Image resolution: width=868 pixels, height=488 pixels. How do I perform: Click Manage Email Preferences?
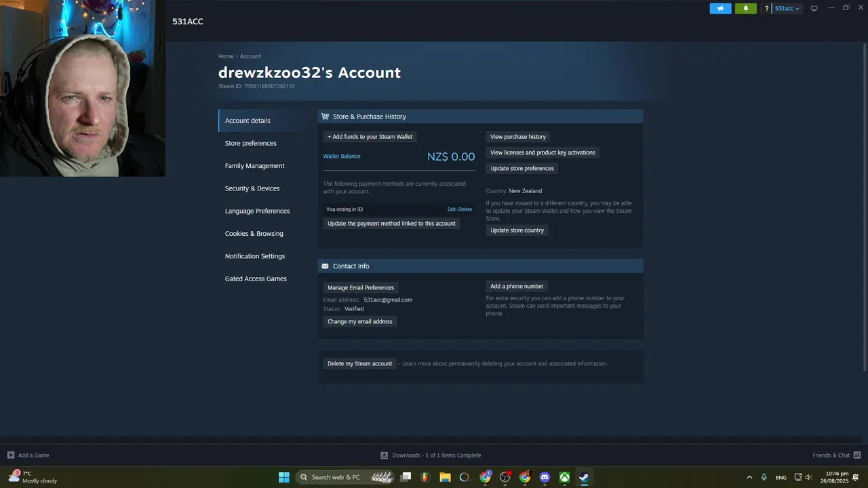pyautogui.click(x=361, y=288)
